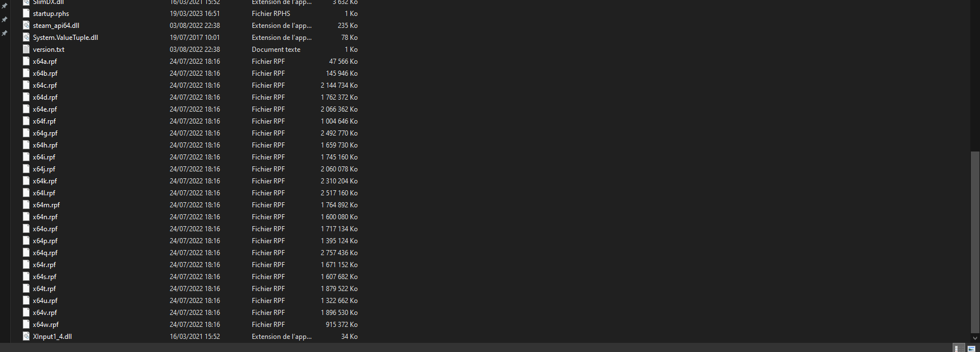Select the x64k.rpf file name
This screenshot has height=352, width=980.
pos(45,181)
